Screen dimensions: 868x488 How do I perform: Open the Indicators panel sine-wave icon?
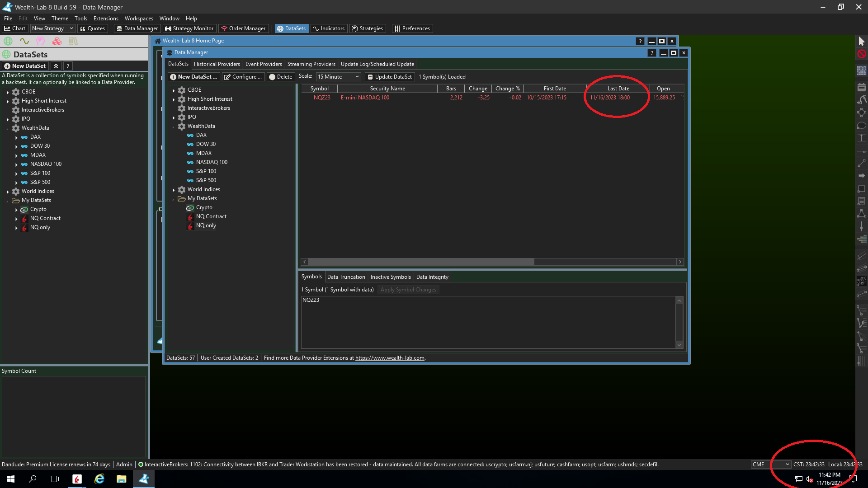point(24,41)
